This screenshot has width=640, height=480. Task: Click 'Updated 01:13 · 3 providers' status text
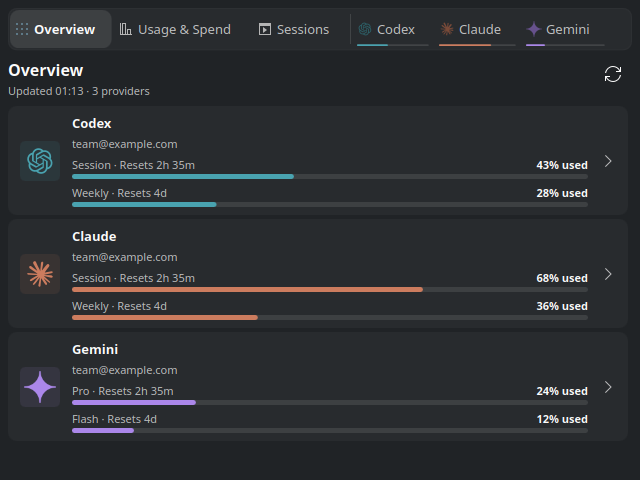[79, 91]
